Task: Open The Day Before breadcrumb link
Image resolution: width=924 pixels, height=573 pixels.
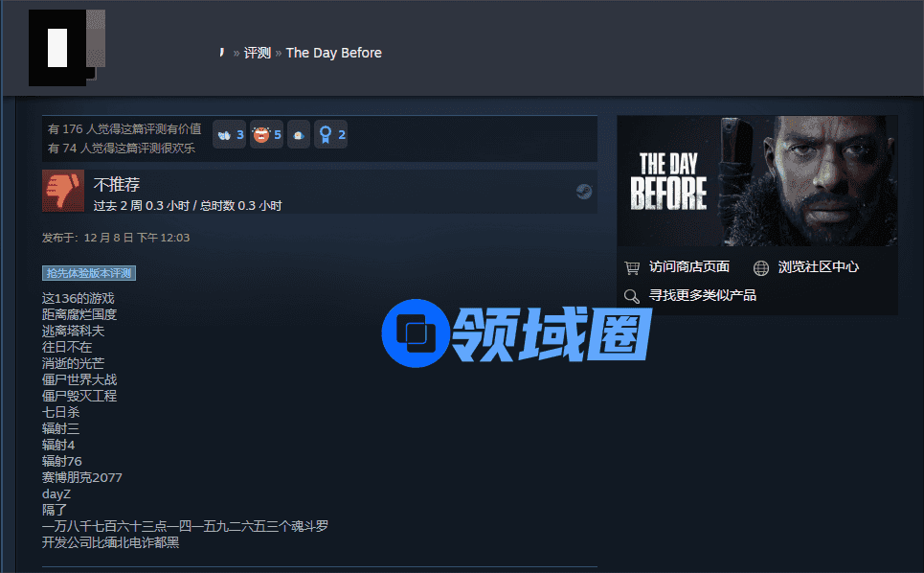Action: tap(333, 53)
